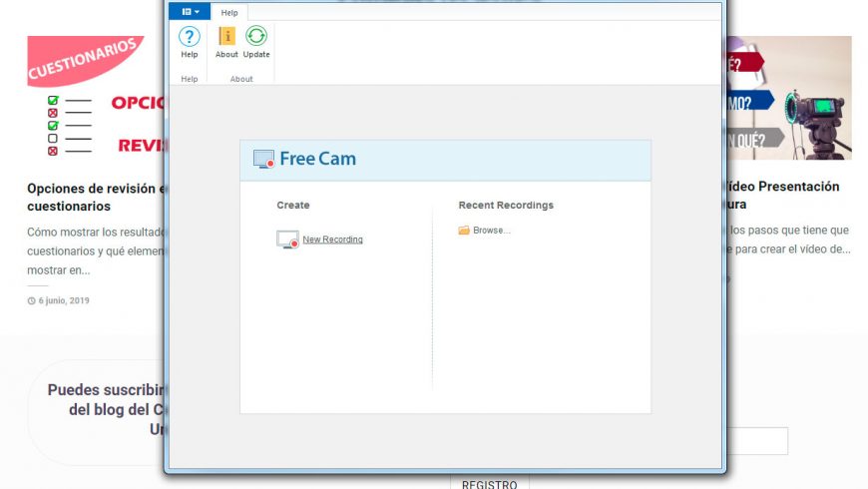Click the email input field behind the window
Image resolution: width=868 pixels, height=489 pixels.
pyautogui.click(x=757, y=441)
